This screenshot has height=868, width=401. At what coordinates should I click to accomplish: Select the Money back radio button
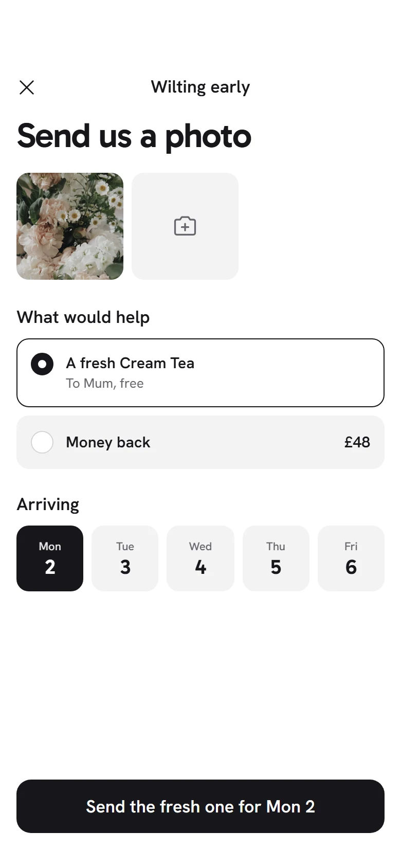[42, 442]
